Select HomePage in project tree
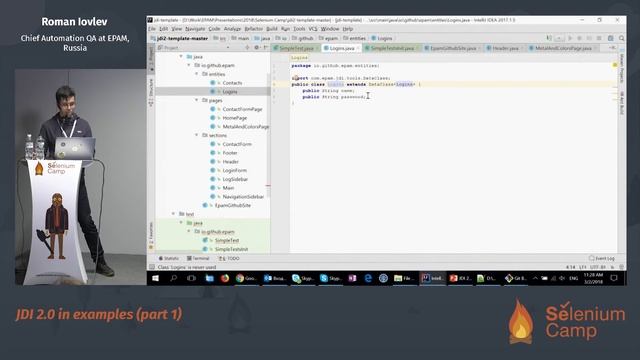Viewport: 640px width, 360px height. (x=234, y=118)
